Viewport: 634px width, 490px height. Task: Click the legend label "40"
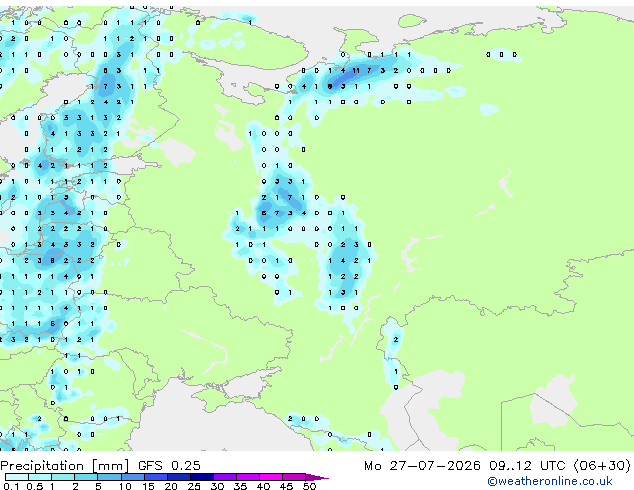pos(263,486)
